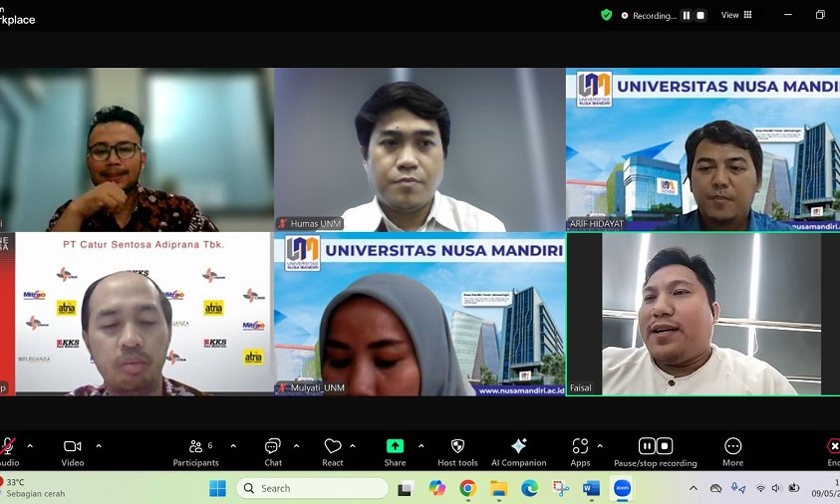
Task: Open Google Chrome from taskbar
Action: [467, 488]
